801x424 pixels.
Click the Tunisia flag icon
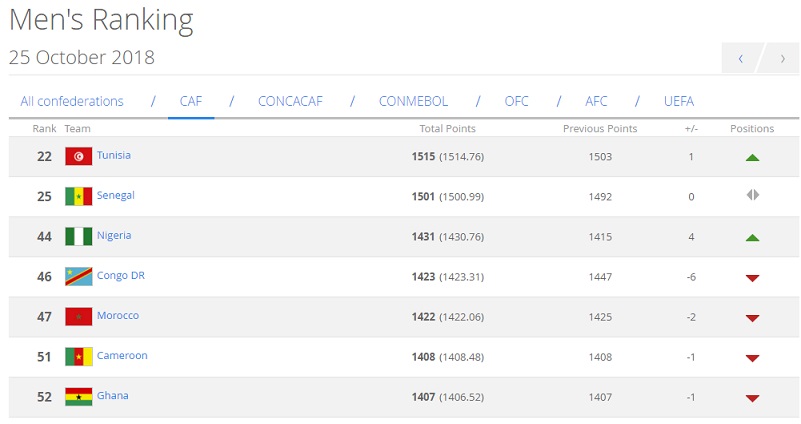point(78,156)
